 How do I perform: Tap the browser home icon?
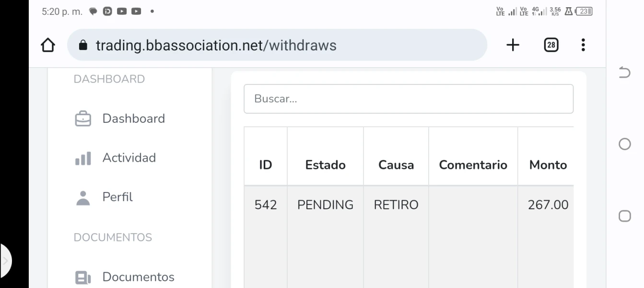[47, 45]
